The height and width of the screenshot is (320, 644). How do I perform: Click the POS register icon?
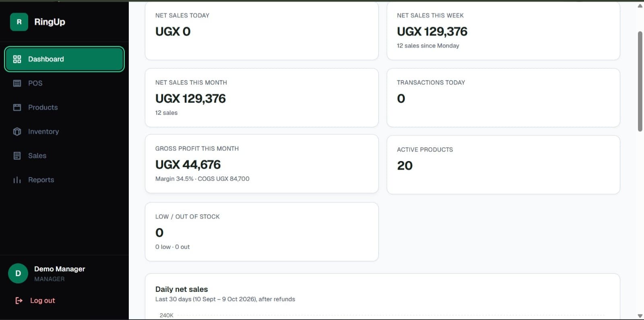(17, 83)
